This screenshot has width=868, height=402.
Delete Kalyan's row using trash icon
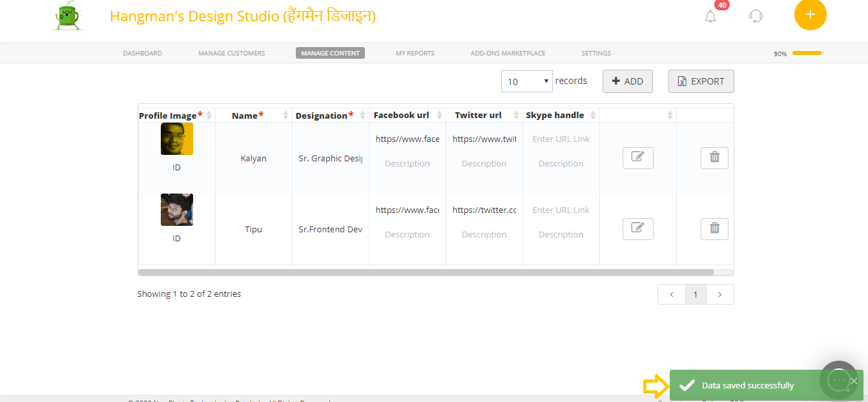pos(714,158)
